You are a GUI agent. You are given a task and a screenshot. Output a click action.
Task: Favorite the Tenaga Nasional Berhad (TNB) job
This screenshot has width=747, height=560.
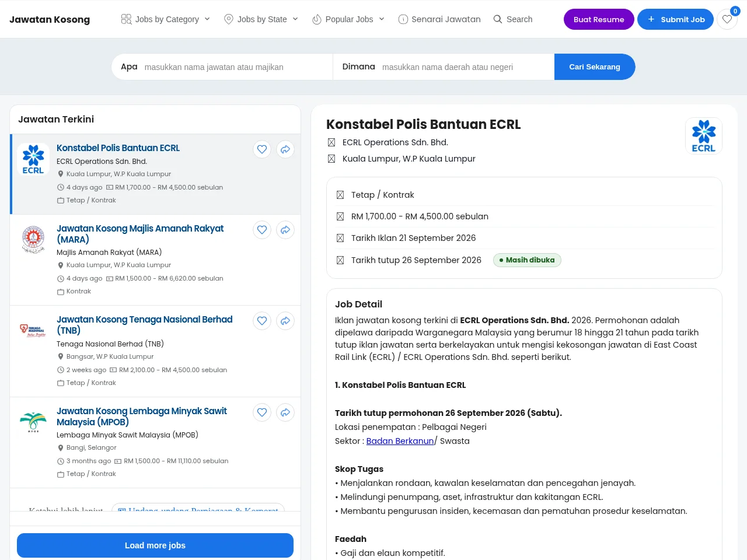[x=262, y=321]
